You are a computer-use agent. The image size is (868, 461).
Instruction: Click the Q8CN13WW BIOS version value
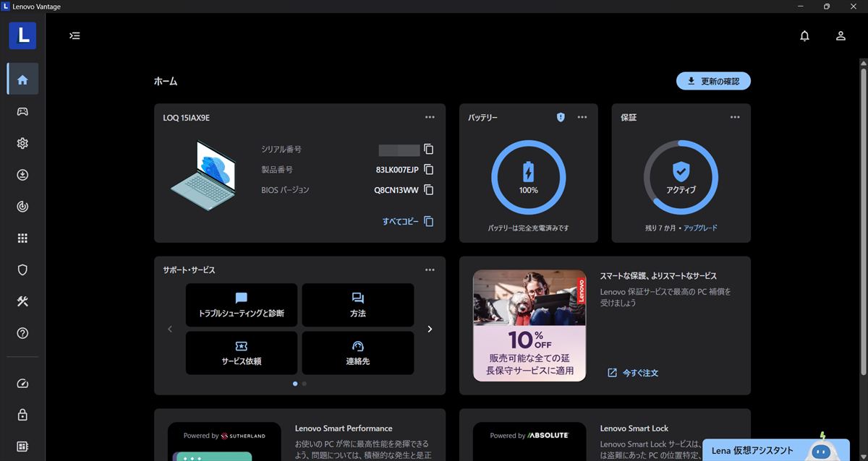[396, 190]
